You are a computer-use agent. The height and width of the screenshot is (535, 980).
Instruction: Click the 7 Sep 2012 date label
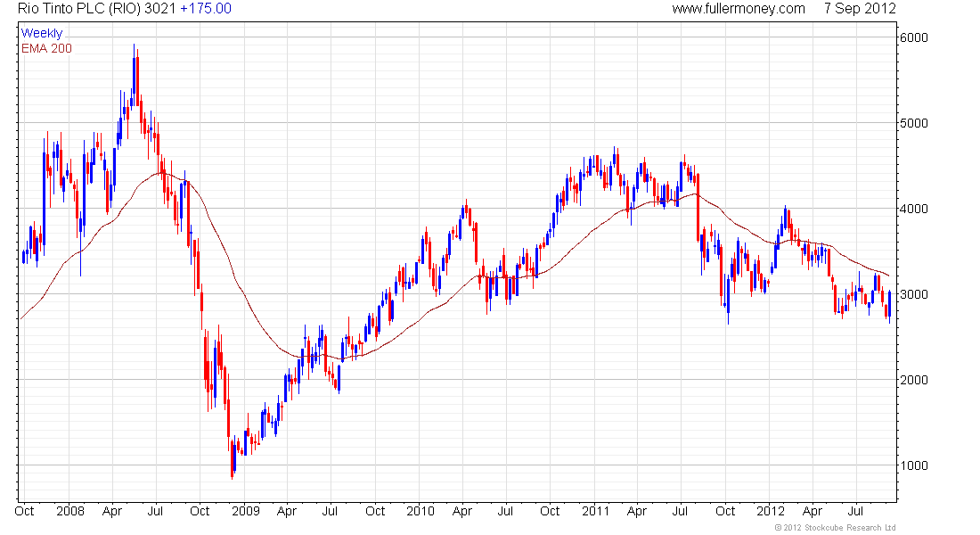[x=860, y=9]
